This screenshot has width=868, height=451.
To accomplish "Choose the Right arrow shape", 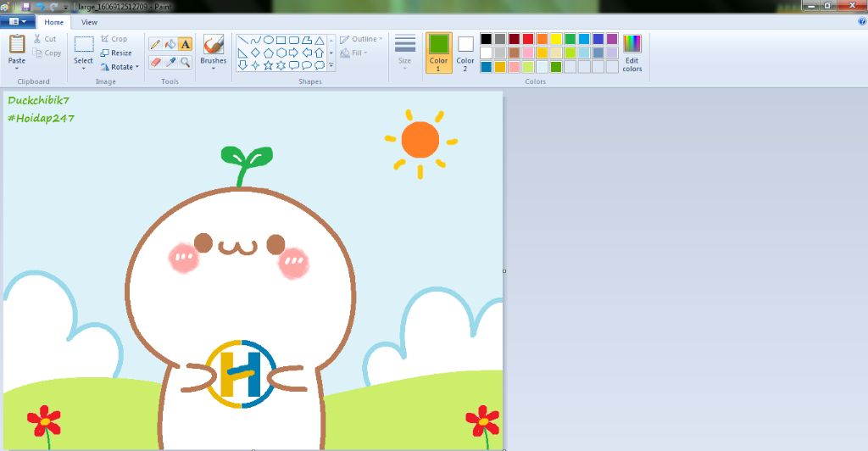I will point(293,53).
